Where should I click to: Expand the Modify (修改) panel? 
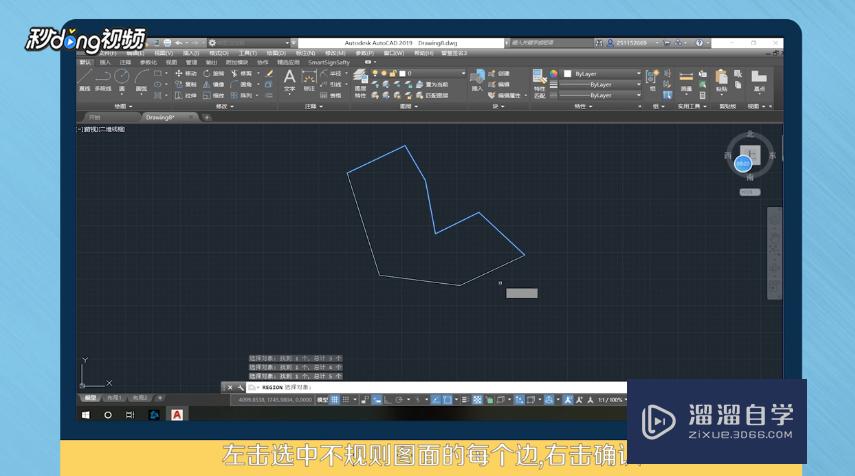225,106
